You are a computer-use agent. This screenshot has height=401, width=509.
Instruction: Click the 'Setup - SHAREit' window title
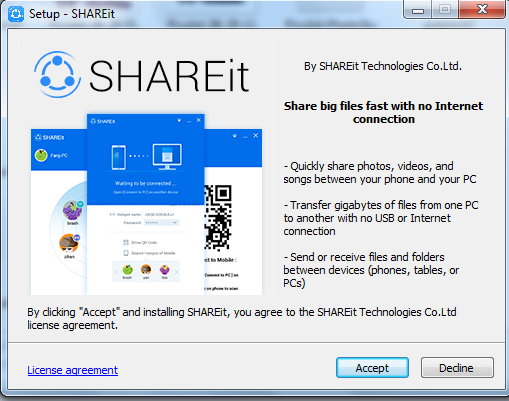72,14
